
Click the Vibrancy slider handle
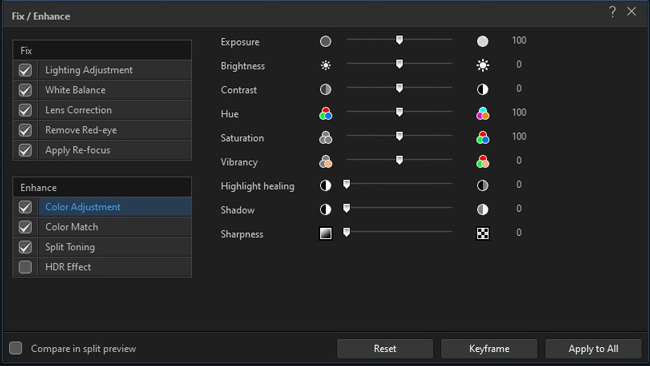tap(399, 160)
